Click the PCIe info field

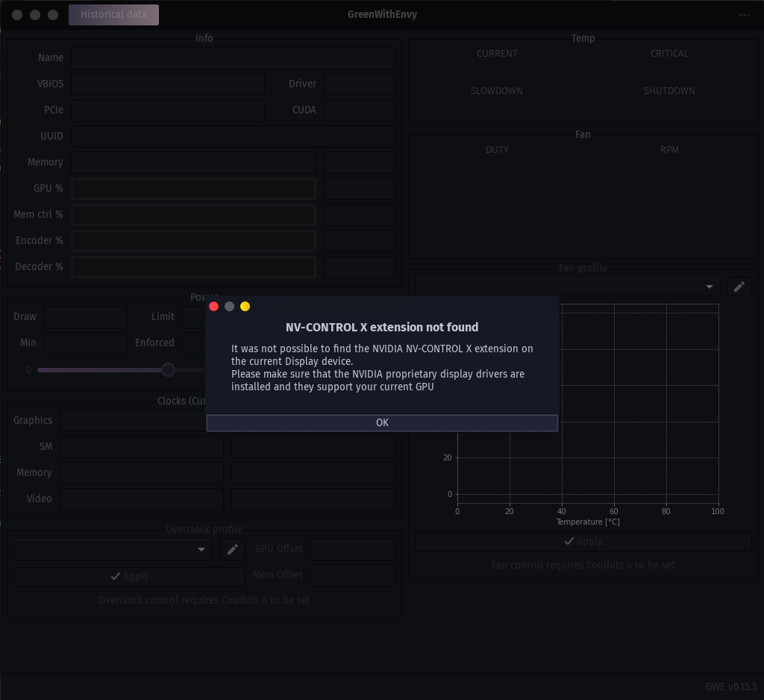pyautogui.click(x=168, y=110)
